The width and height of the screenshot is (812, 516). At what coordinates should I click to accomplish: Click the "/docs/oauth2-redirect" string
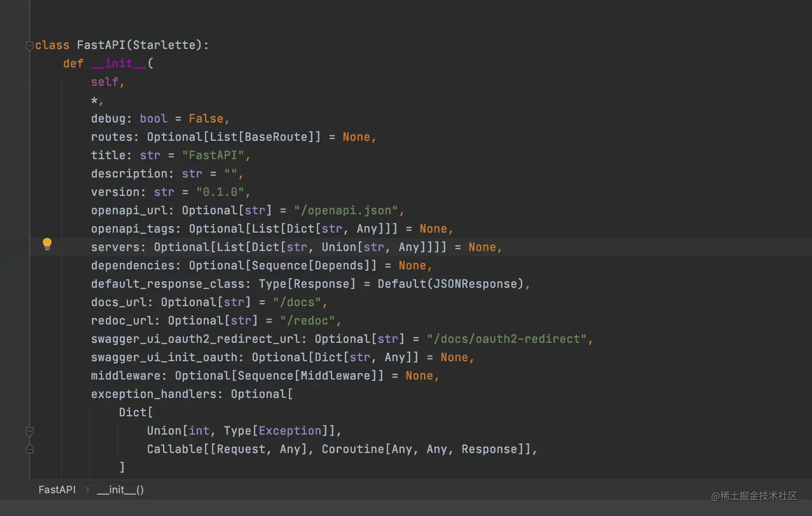(507, 339)
